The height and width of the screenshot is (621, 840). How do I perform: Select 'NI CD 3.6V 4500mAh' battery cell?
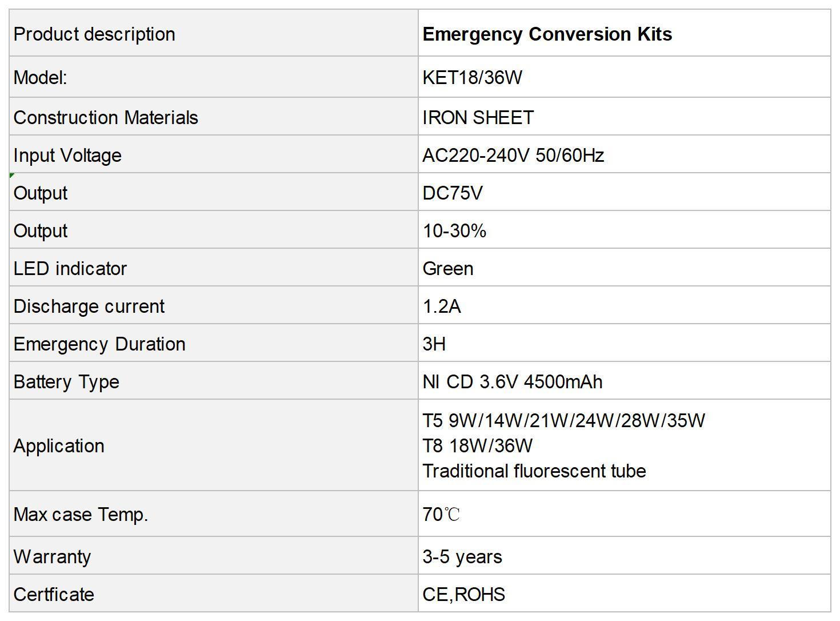click(x=624, y=381)
